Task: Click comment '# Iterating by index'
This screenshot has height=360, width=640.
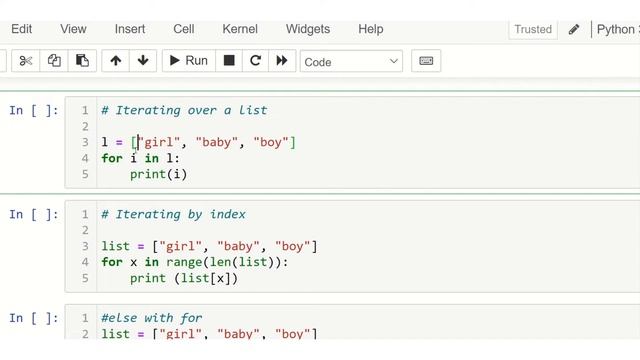Action: coord(173,214)
